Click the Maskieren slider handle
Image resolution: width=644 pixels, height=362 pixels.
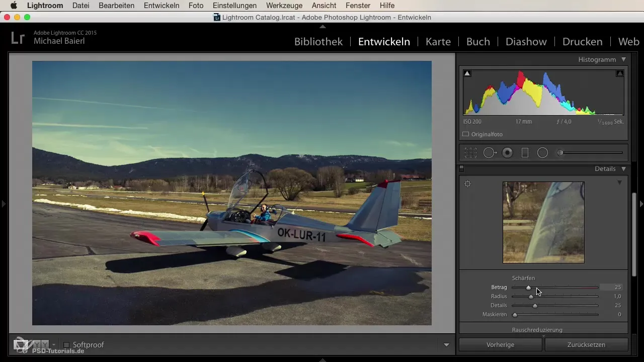tap(515, 315)
